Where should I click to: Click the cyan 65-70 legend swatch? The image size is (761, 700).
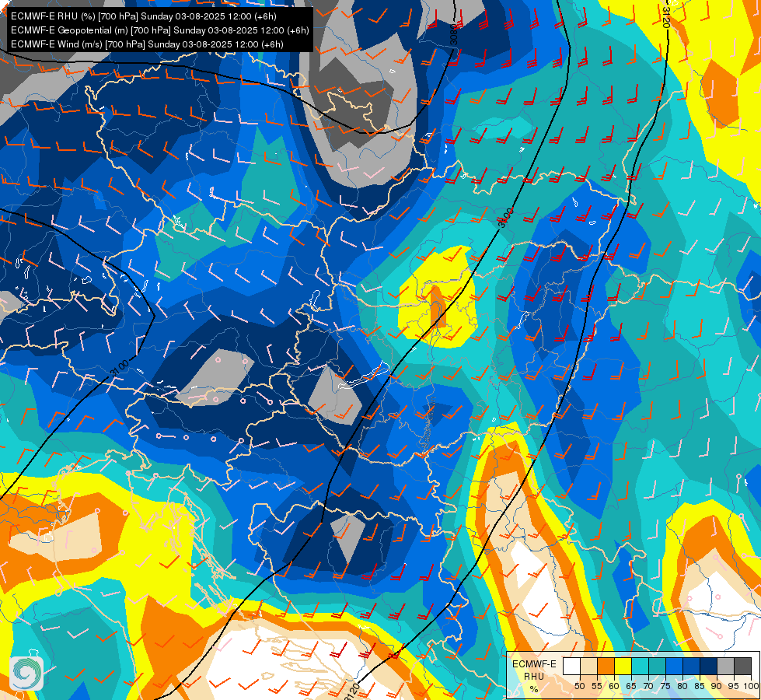coord(641,666)
